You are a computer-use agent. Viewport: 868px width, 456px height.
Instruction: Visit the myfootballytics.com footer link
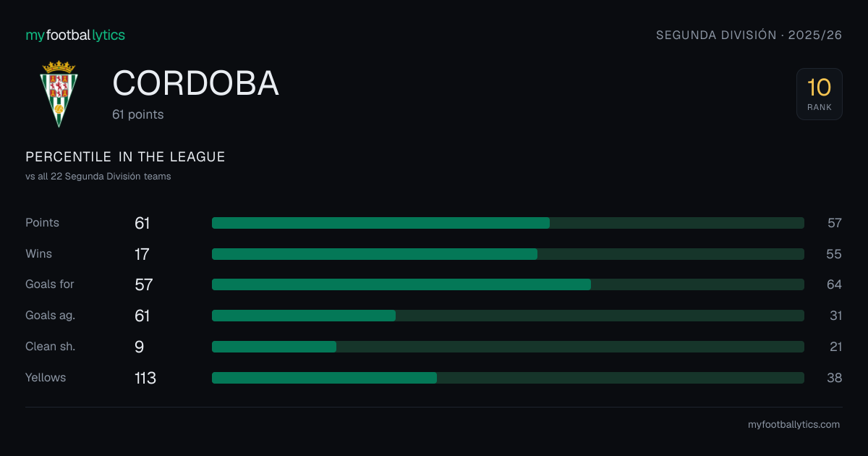click(793, 425)
